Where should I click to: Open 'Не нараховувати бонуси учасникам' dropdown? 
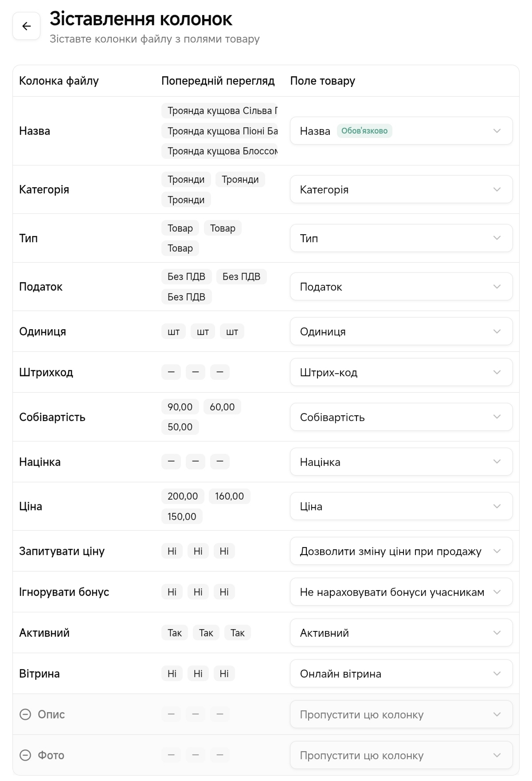point(401,592)
